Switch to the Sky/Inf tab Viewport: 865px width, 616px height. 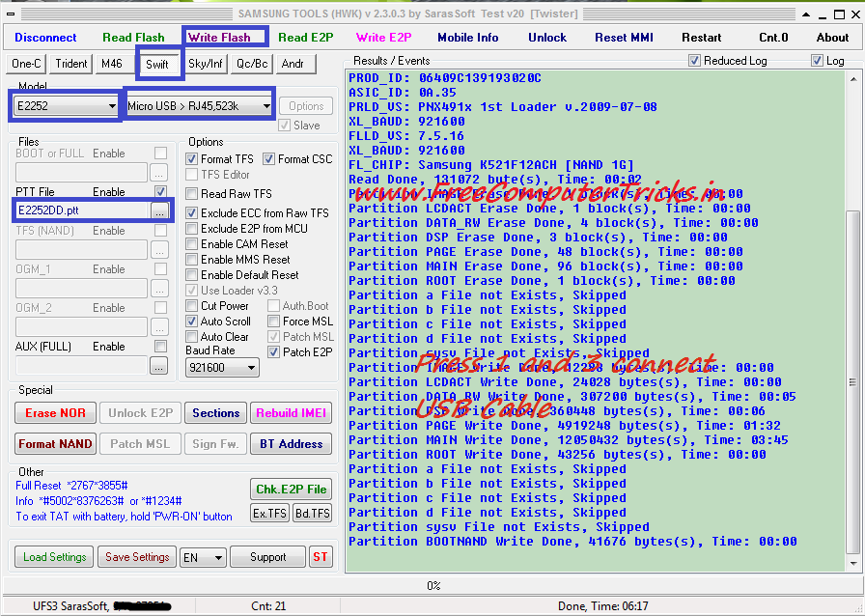(206, 64)
